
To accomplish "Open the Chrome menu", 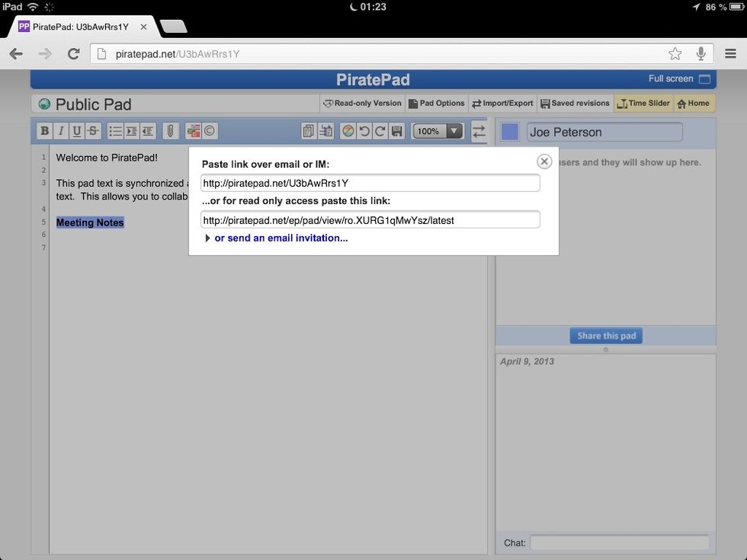I will tap(731, 54).
